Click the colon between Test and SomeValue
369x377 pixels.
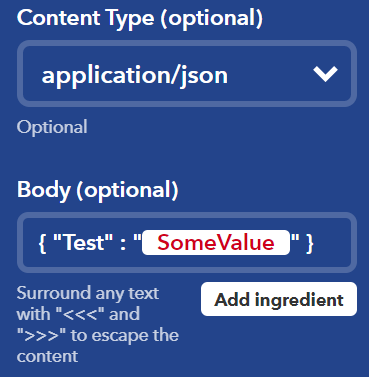coord(123,245)
